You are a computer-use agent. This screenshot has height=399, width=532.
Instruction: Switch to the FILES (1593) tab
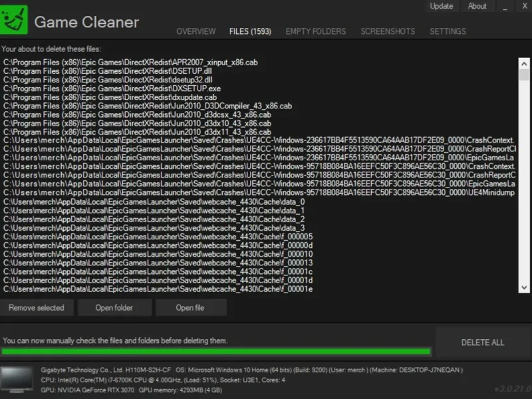pos(250,31)
